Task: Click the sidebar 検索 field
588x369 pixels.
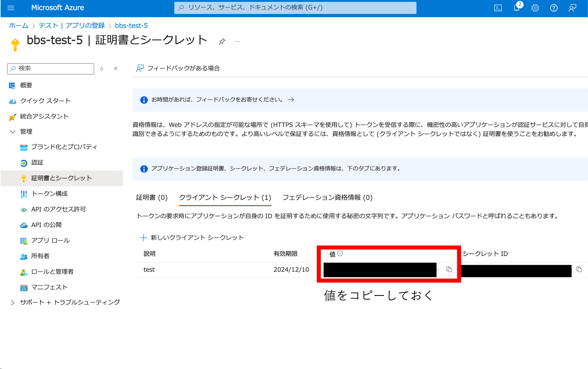Action: pyautogui.click(x=51, y=69)
